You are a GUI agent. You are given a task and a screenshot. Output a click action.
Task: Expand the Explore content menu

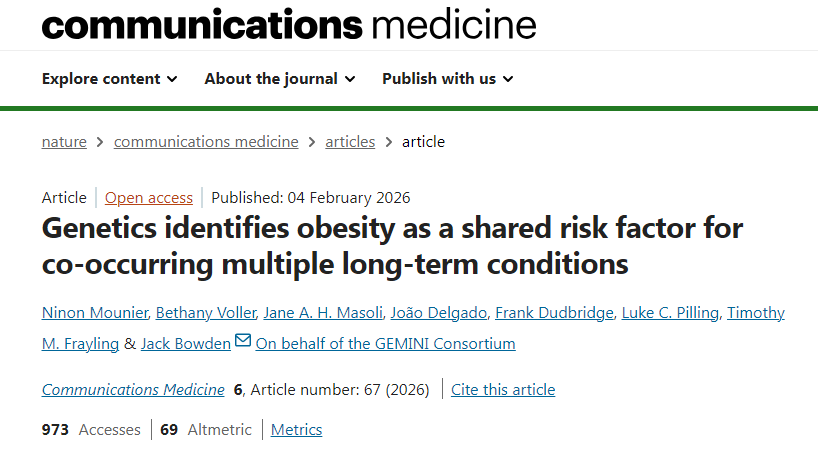click(109, 79)
